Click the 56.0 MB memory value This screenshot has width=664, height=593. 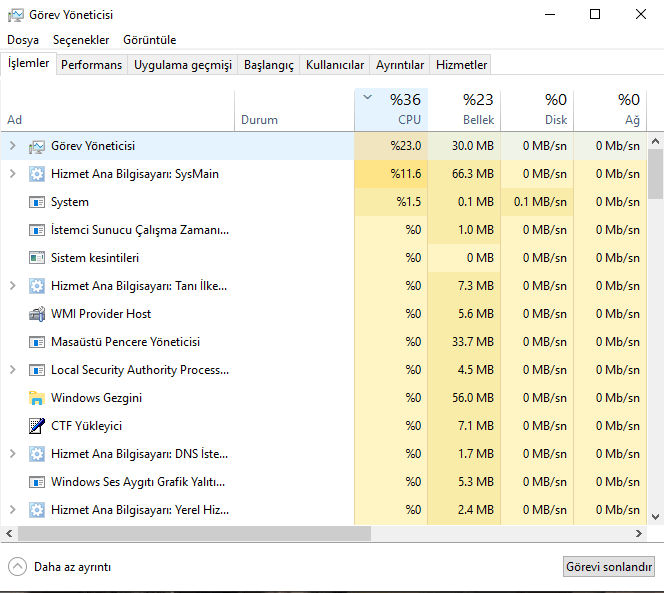tap(473, 398)
